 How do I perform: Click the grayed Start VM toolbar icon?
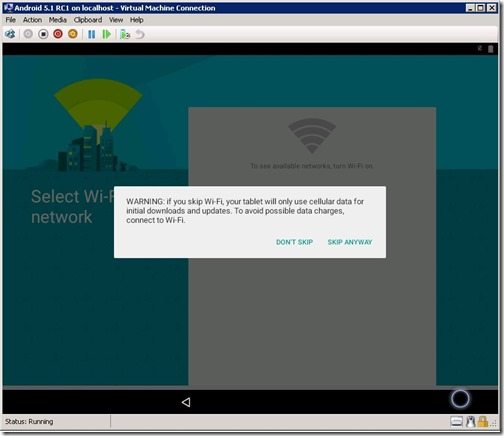pos(28,34)
